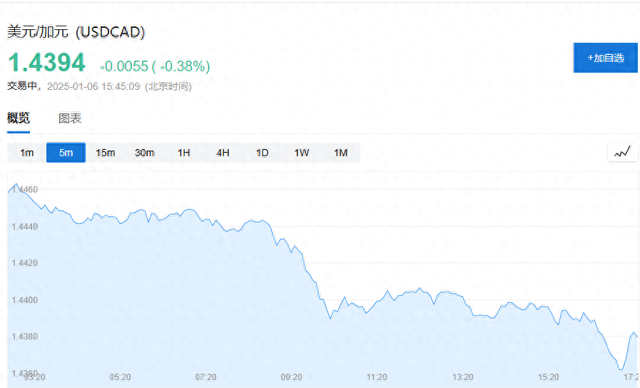Set chart interval to 4H
Image resolution: width=640 pixels, height=388 pixels.
tap(223, 153)
